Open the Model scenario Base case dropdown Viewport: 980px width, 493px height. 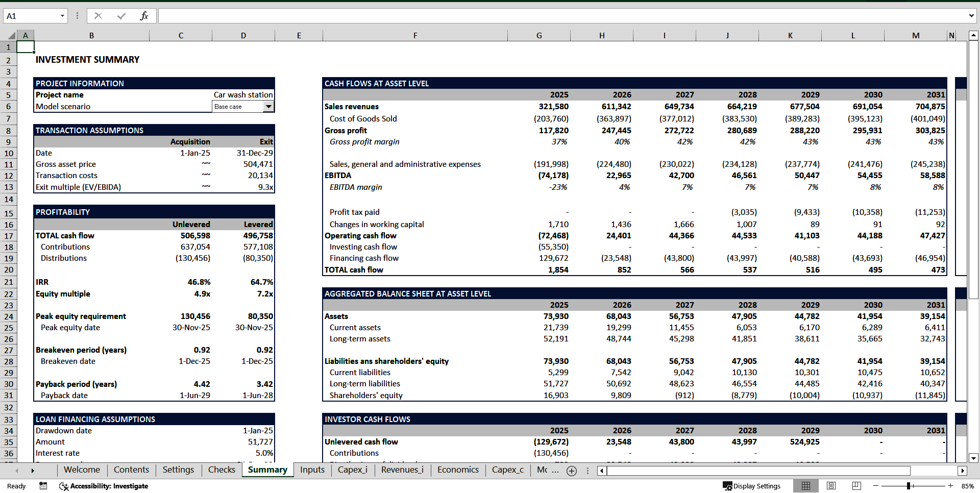click(269, 106)
